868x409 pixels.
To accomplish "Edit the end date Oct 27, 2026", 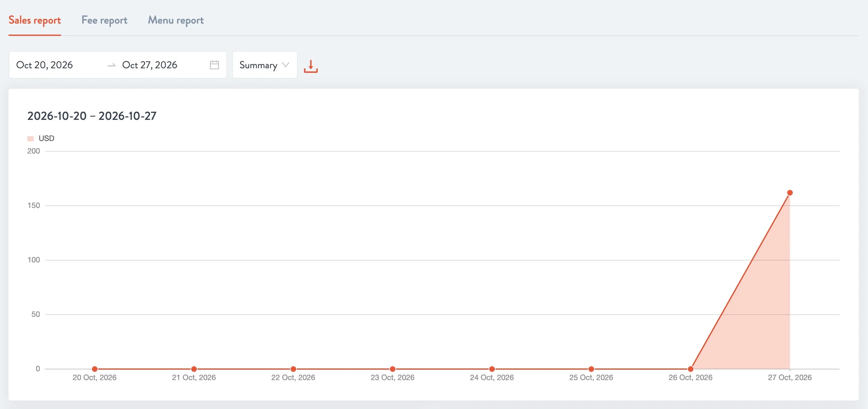I will [x=150, y=65].
